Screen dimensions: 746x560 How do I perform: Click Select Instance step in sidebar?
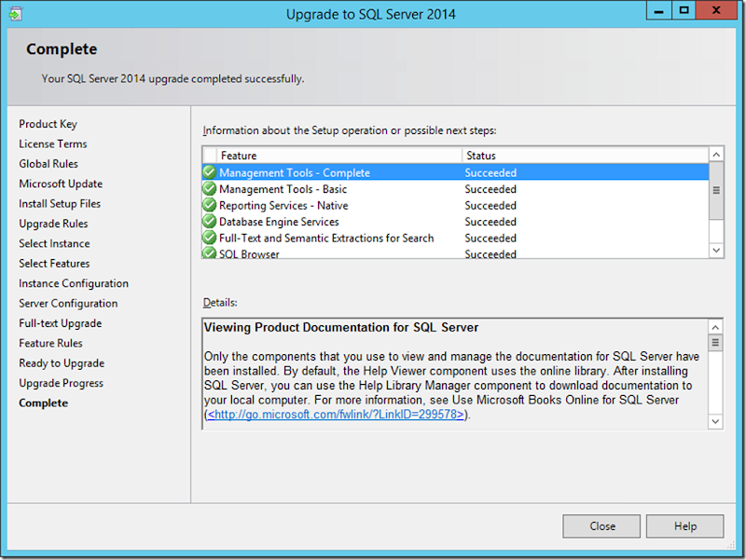point(54,243)
